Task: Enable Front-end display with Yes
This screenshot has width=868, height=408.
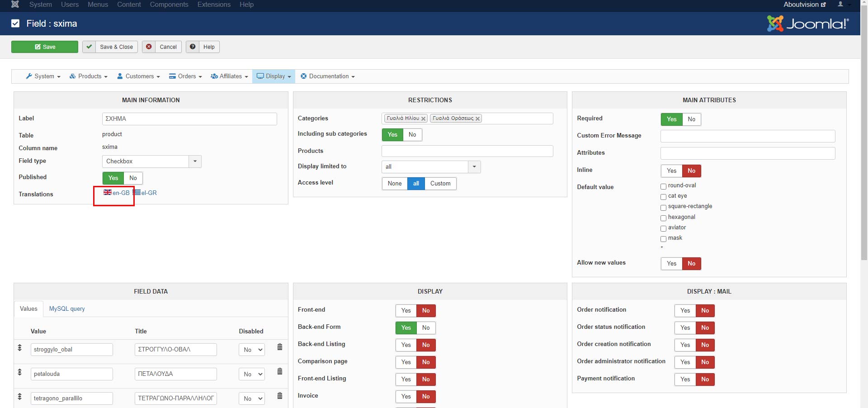Action: pos(406,311)
